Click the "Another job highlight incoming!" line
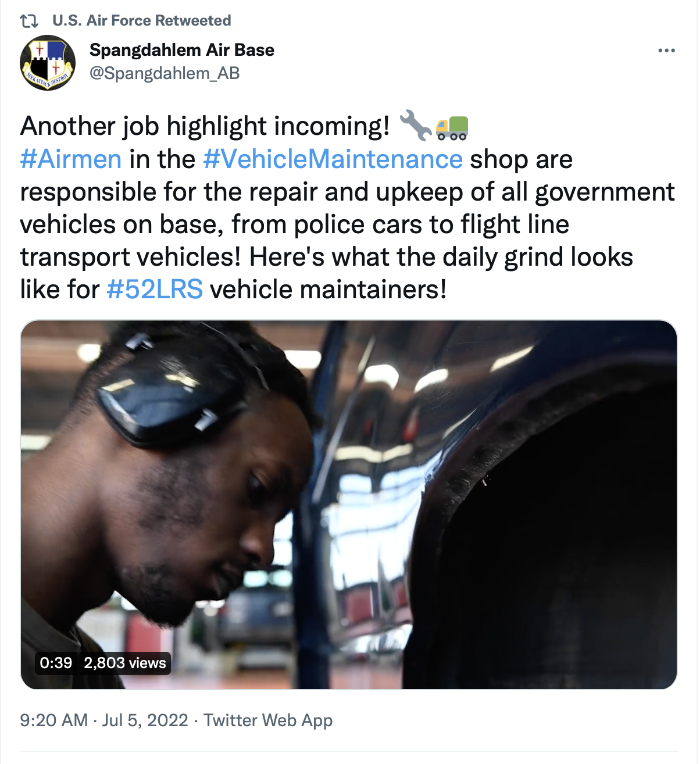This screenshot has width=700, height=764. (205, 126)
